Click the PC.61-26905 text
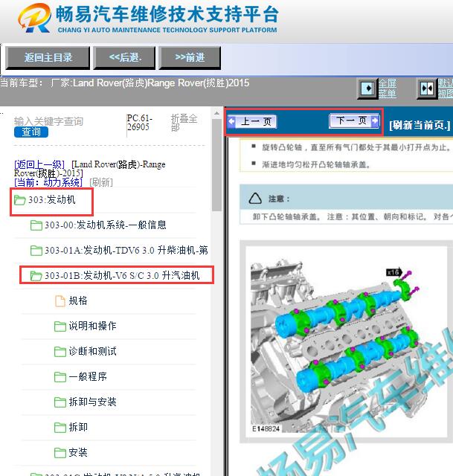This screenshot has width=453, height=476. point(139,123)
